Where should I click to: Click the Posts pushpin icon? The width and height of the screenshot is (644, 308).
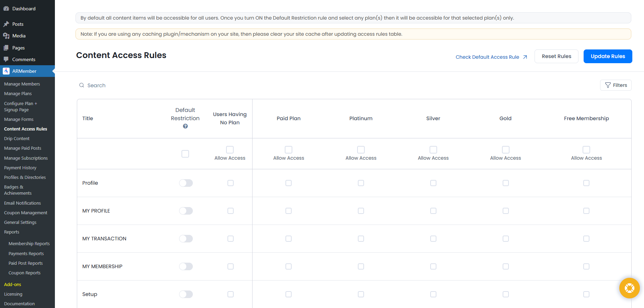pyautogui.click(x=6, y=24)
